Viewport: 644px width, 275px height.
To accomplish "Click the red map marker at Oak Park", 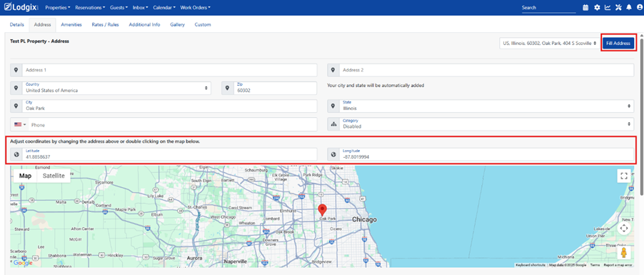I will [x=323, y=209].
